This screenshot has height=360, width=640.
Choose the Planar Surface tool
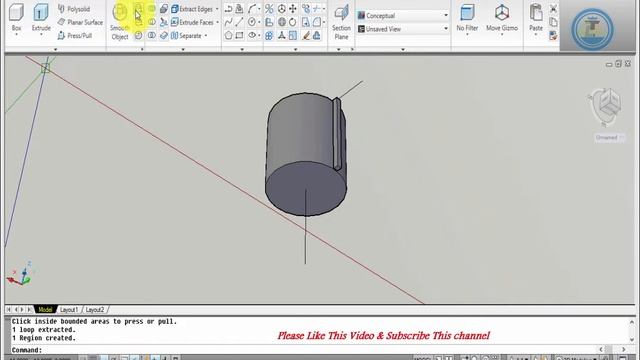pyautogui.click(x=80, y=22)
